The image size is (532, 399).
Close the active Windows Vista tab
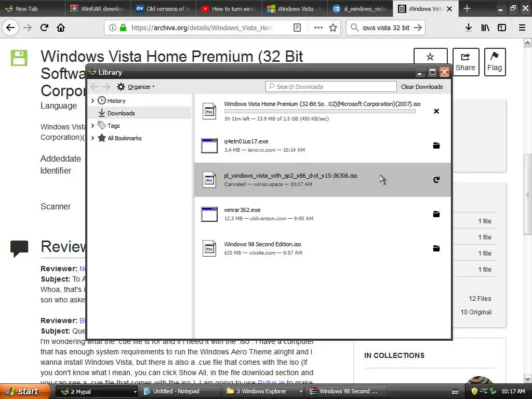coord(449,9)
